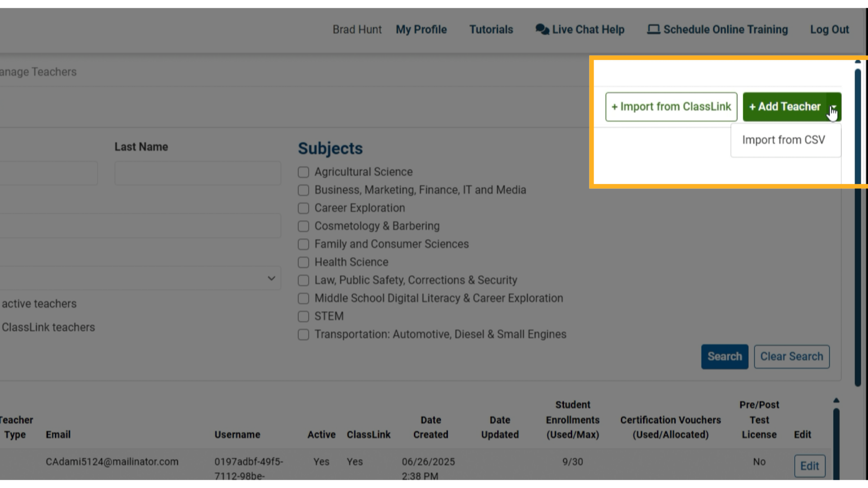Image resolution: width=868 pixels, height=488 pixels.
Task: Open the Tutorials link
Action: 491,30
